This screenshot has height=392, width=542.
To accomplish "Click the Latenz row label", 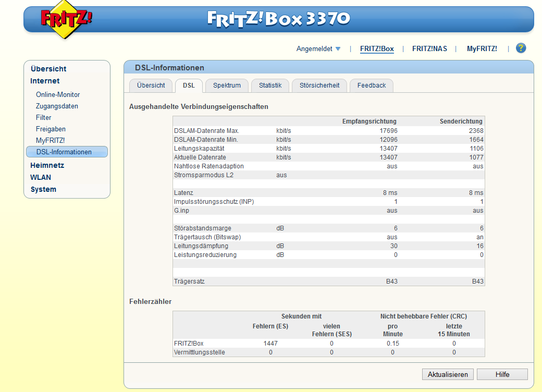I will pyautogui.click(x=183, y=193).
